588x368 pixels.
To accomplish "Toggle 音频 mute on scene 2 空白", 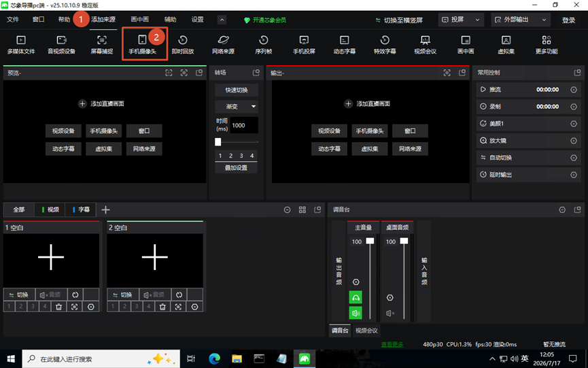I will pyautogui.click(x=154, y=295).
